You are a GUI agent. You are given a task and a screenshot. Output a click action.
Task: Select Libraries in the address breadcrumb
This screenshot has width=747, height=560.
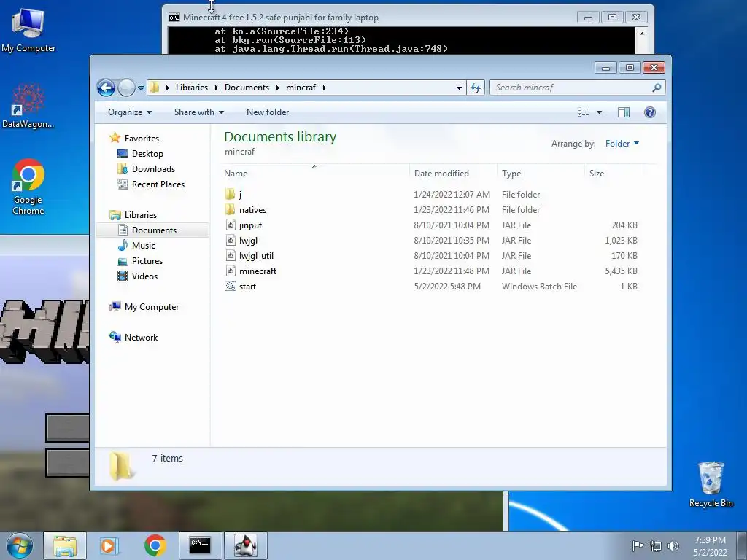click(x=192, y=87)
